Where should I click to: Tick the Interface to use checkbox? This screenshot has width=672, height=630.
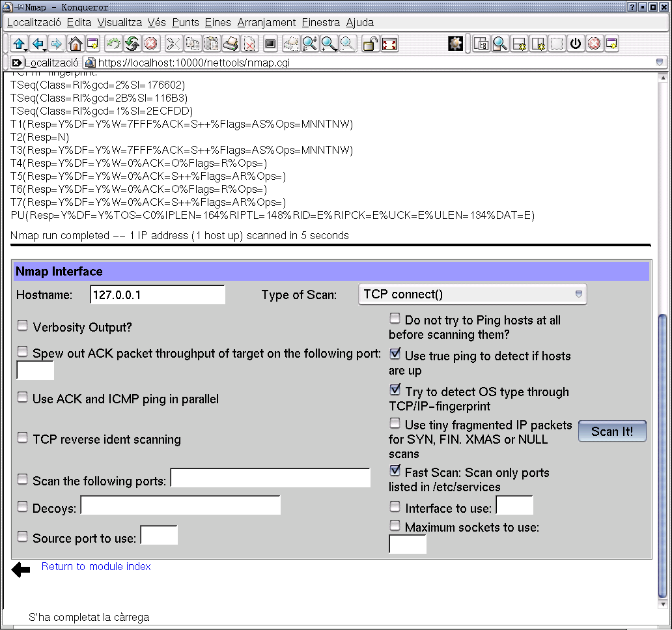click(x=395, y=506)
